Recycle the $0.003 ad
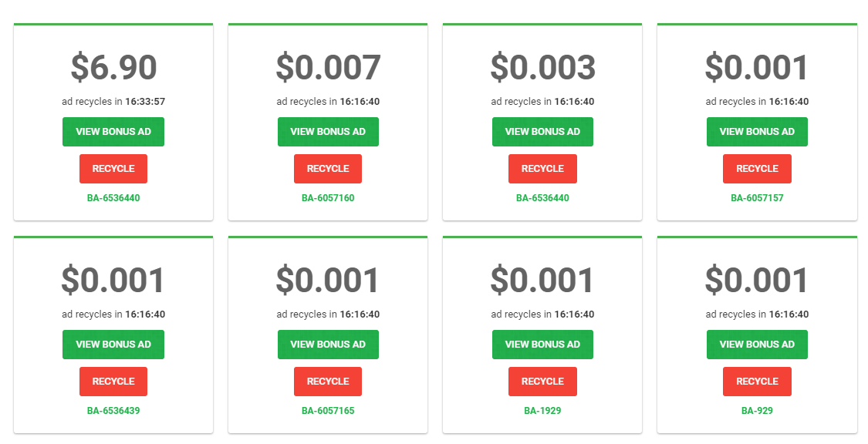 point(542,169)
